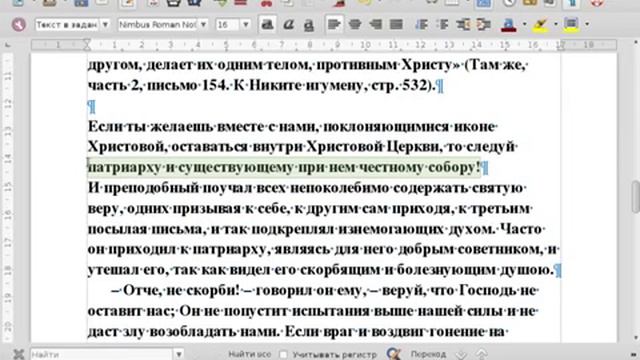Click the vertical scrollbar thumb

635,197
